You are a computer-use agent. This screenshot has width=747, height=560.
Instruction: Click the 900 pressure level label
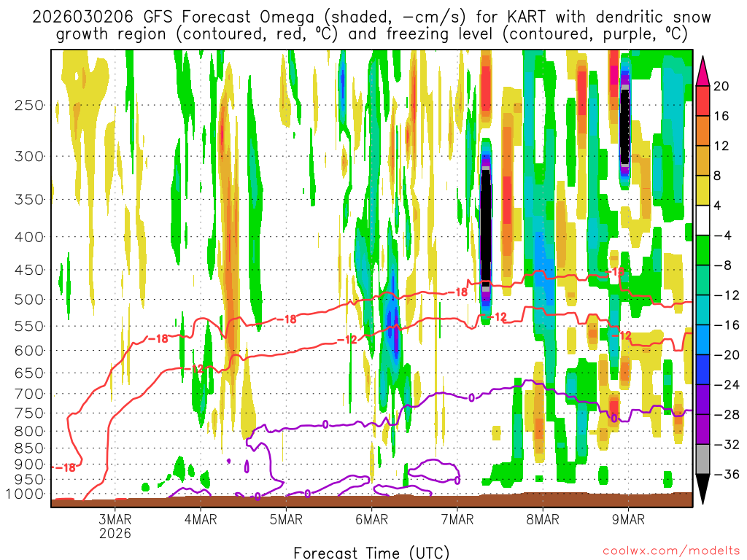(29, 464)
